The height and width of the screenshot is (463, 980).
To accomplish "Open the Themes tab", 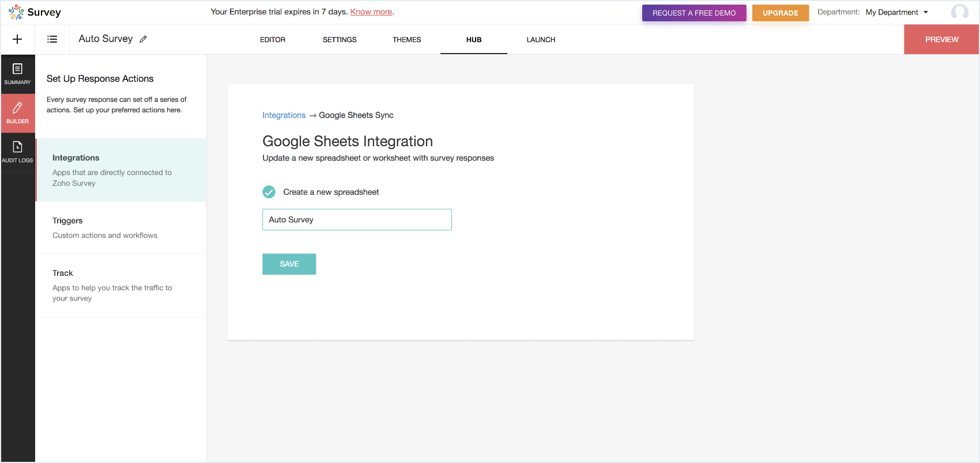I will [406, 40].
